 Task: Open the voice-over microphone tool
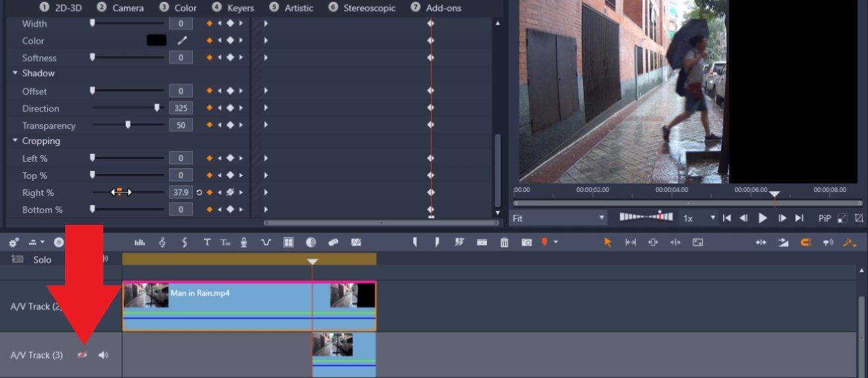coord(244,243)
